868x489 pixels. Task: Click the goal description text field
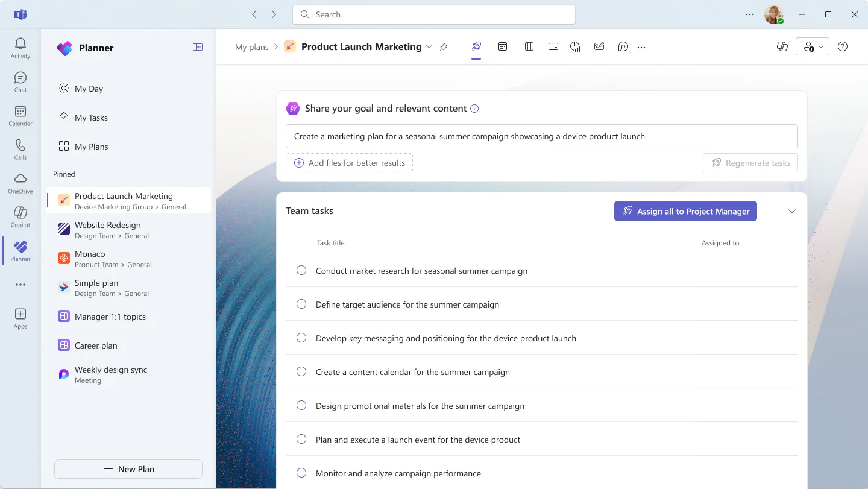(x=541, y=136)
